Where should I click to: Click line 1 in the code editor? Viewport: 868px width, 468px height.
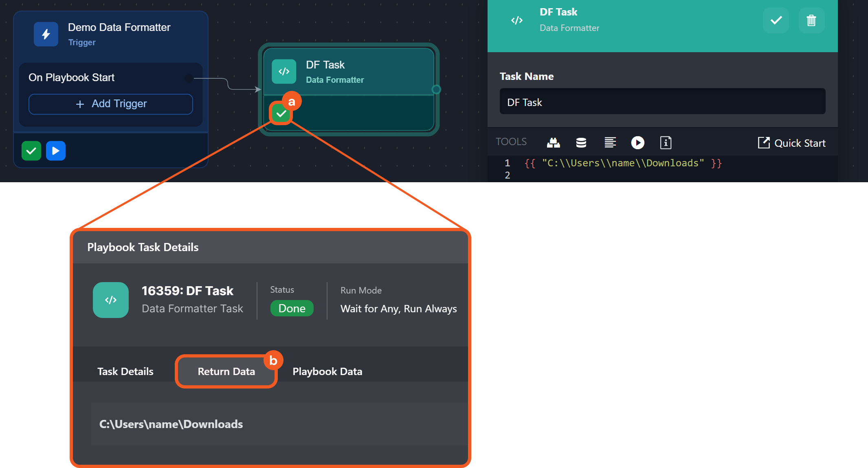click(622, 163)
